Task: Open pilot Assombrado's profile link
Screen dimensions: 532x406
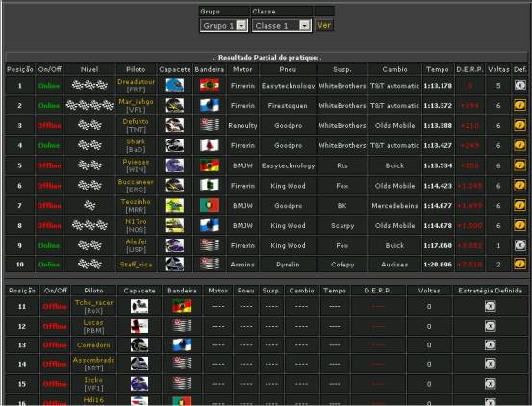Action: point(93,360)
